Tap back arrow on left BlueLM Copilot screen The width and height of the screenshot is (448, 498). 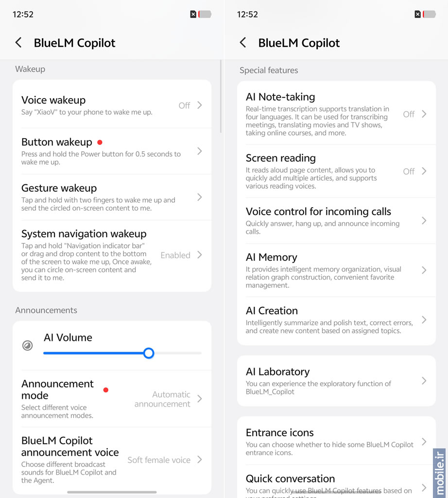click(x=18, y=43)
